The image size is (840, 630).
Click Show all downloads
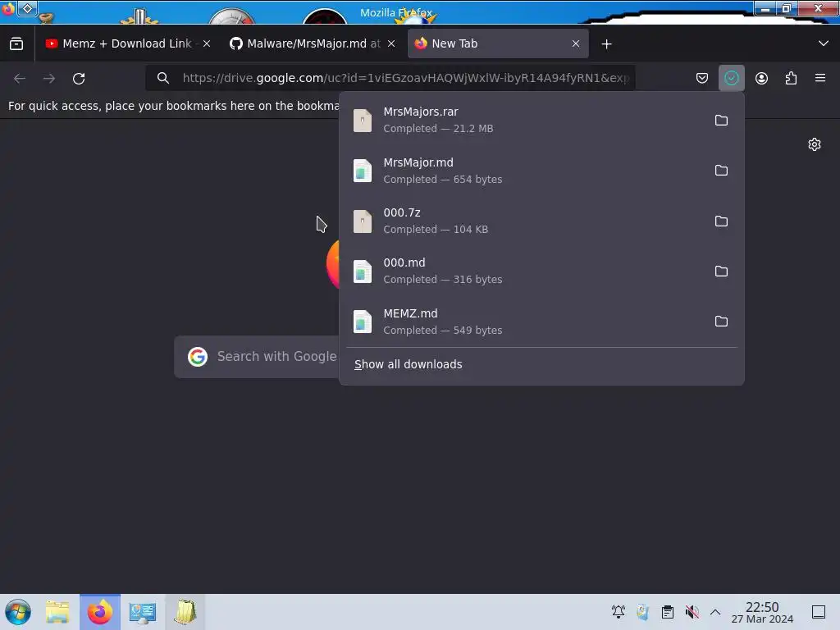(409, 364)
